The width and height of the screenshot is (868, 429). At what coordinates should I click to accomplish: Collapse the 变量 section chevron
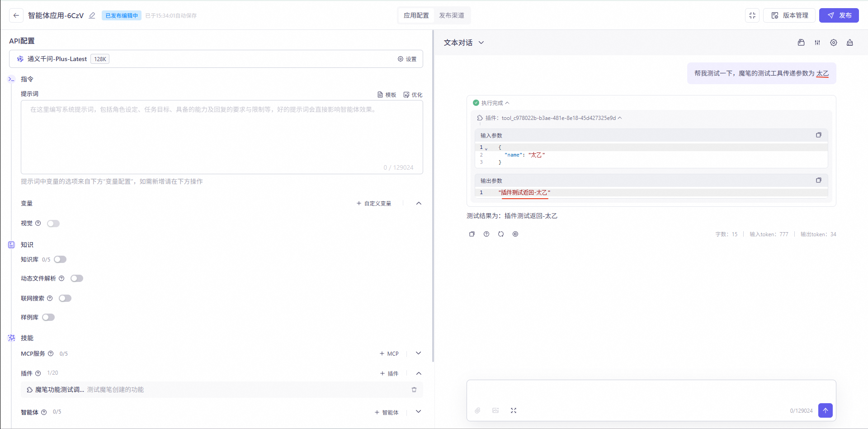click(x=419, y=203)
